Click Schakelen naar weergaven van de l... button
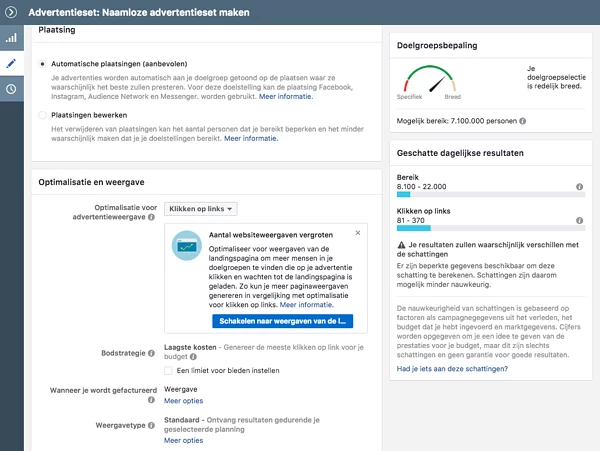 [283, 321]
